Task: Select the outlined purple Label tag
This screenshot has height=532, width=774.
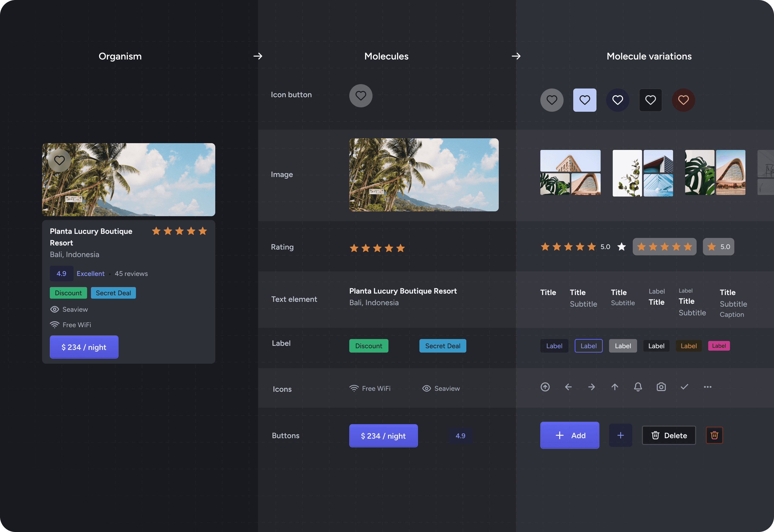Action: click(x=588, y=346)
